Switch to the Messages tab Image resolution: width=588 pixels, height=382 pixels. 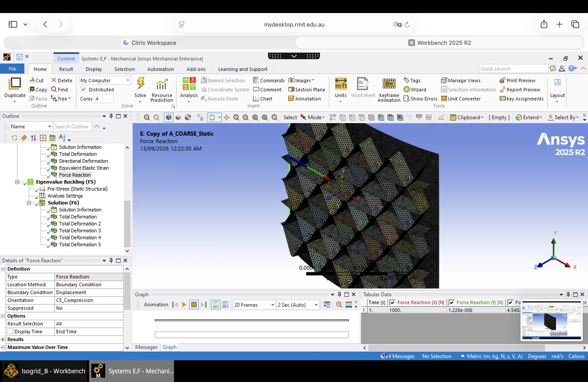(x=146, y=347)
